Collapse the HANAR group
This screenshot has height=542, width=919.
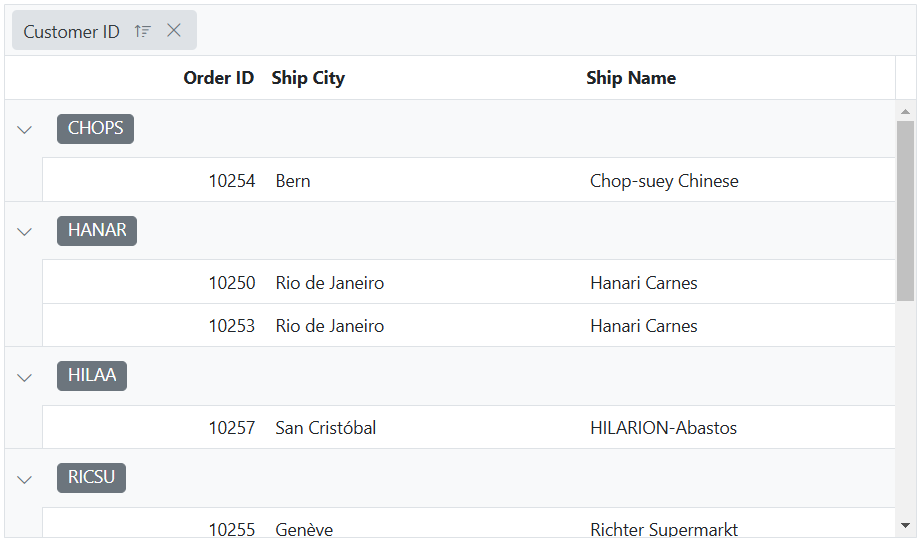tap(24, 231)
